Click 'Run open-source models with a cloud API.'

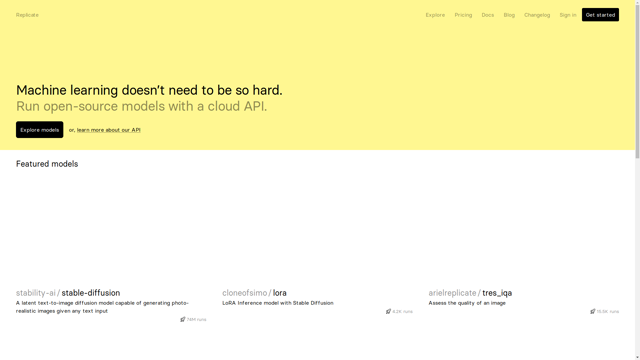click(x=141, y=107)
